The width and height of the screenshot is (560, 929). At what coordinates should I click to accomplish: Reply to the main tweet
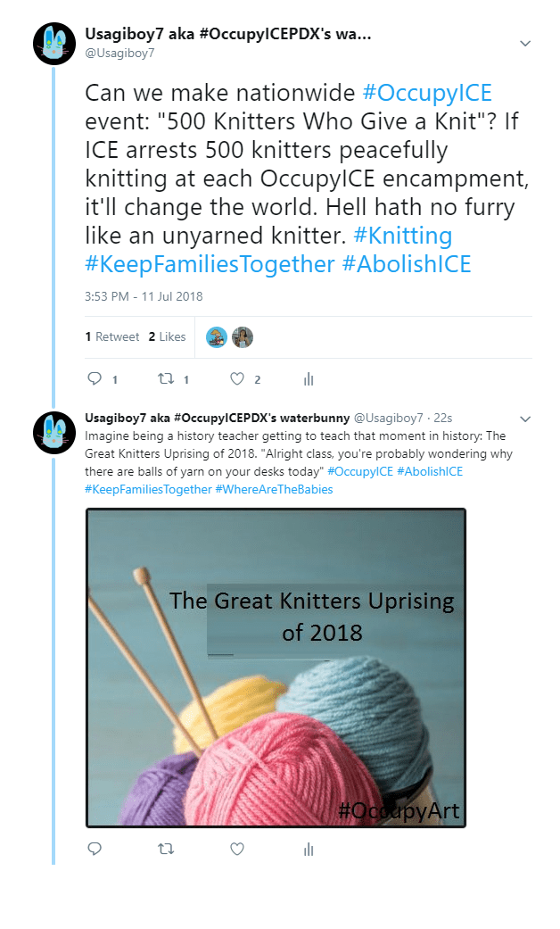pyautogui.click(x=95, y=379)
